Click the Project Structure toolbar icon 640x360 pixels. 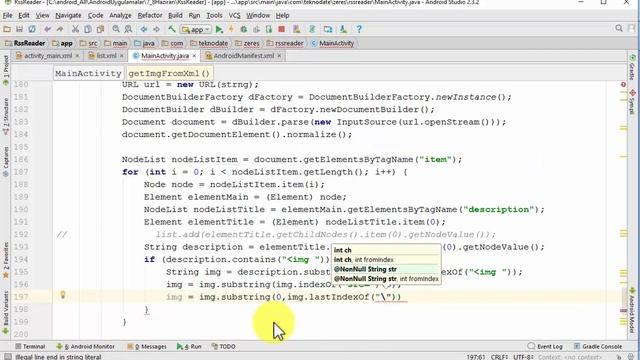click(328, 29)
